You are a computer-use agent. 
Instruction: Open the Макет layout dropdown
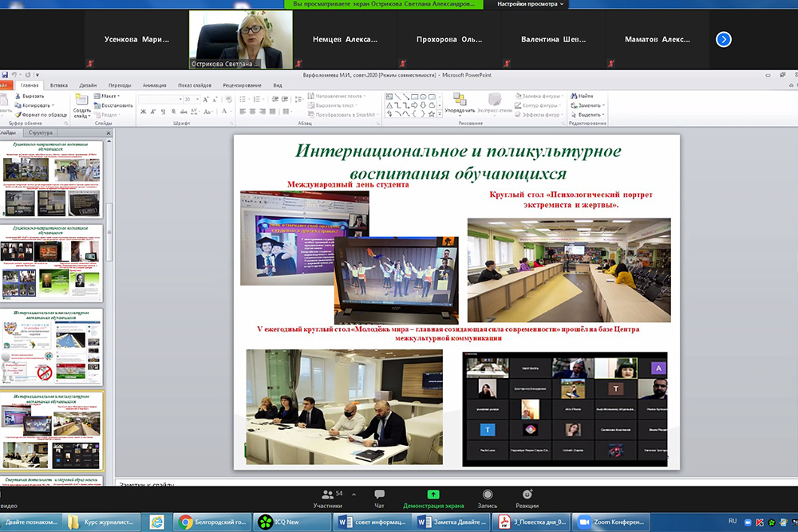(x=109, y=96)
